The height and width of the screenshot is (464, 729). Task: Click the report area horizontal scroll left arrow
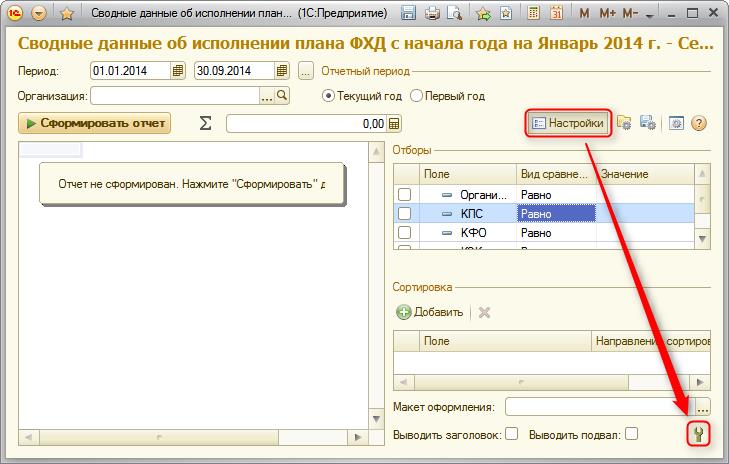pyautogui.click(x=28, y=437)
